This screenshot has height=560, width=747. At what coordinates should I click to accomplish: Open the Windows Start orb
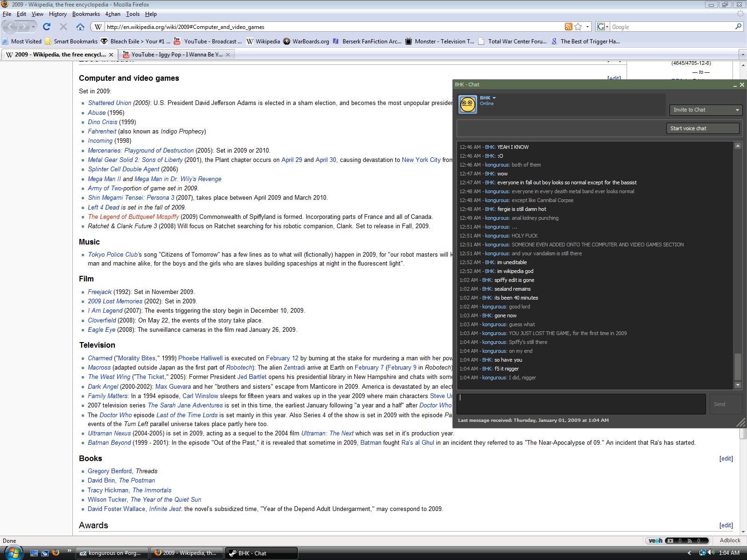point(13,553)
